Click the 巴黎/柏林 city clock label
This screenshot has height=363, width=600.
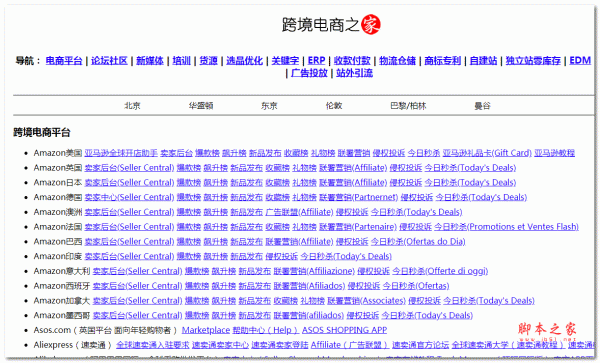[408, 106]
